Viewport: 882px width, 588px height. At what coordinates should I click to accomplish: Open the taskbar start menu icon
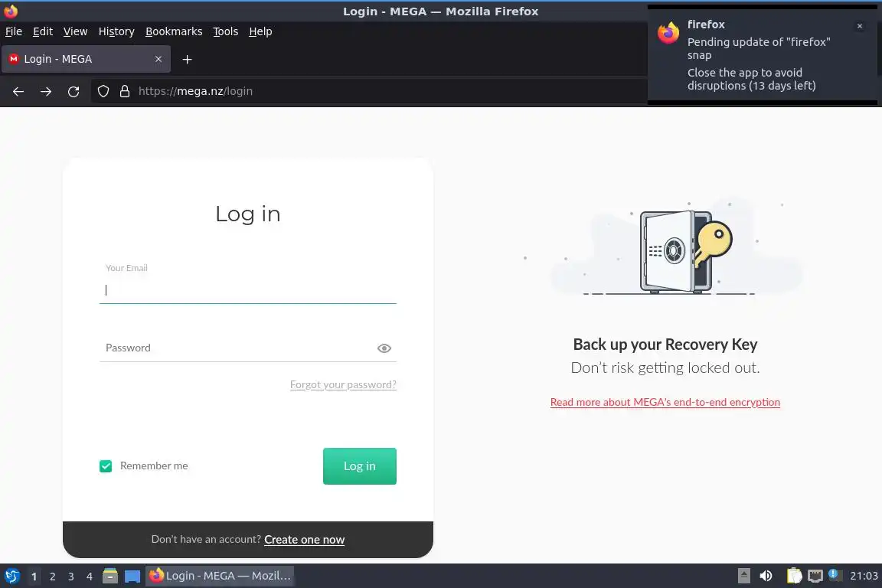[11, 577]
